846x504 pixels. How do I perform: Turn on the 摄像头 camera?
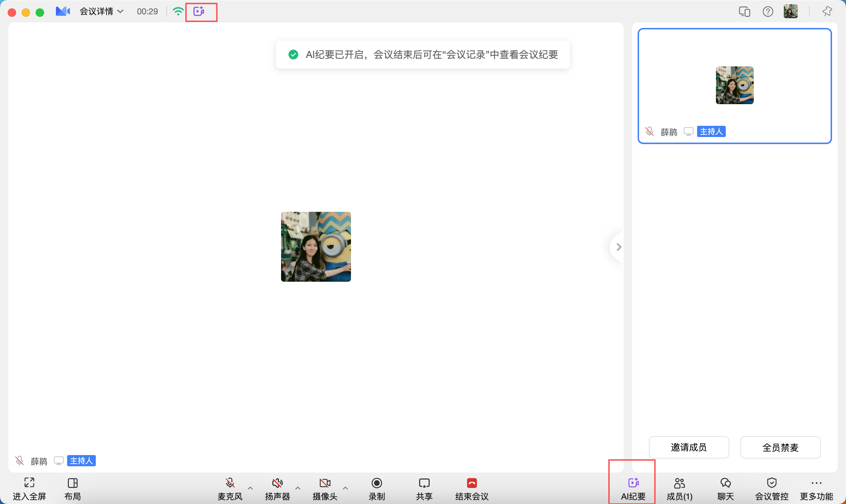click(325, 489)
